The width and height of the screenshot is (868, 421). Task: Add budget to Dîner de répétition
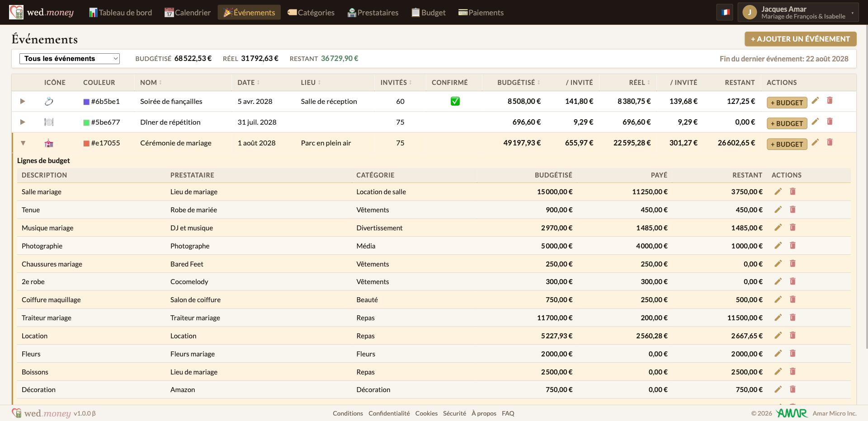(x=787, y=123)
